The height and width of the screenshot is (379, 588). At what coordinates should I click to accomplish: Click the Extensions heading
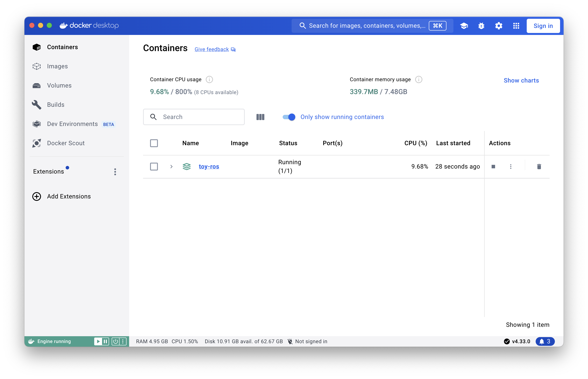[48, 172]
